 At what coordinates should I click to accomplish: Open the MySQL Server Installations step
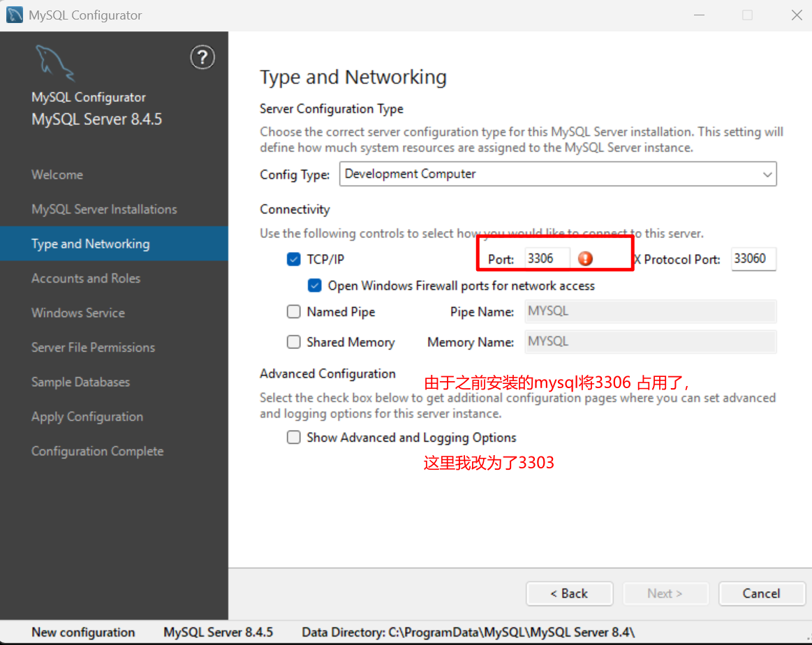click(x=104, y=209)
